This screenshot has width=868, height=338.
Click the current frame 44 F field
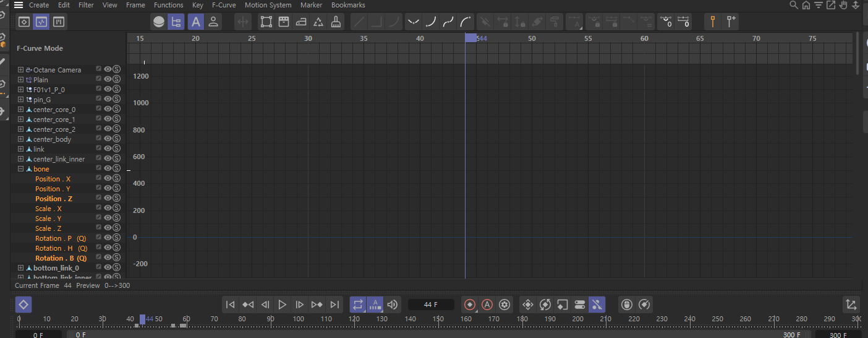pyautogui.click(x=431, y=305)
